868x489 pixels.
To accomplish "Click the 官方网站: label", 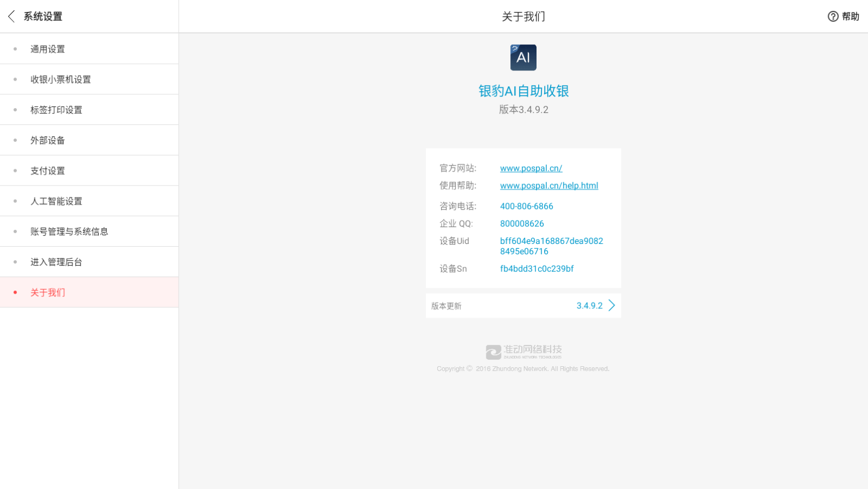I will [x=458, y=168].
